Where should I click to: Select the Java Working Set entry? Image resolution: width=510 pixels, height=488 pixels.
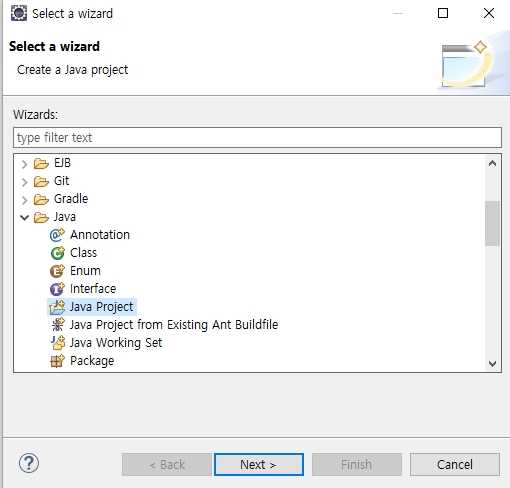[x=116, y=343]
